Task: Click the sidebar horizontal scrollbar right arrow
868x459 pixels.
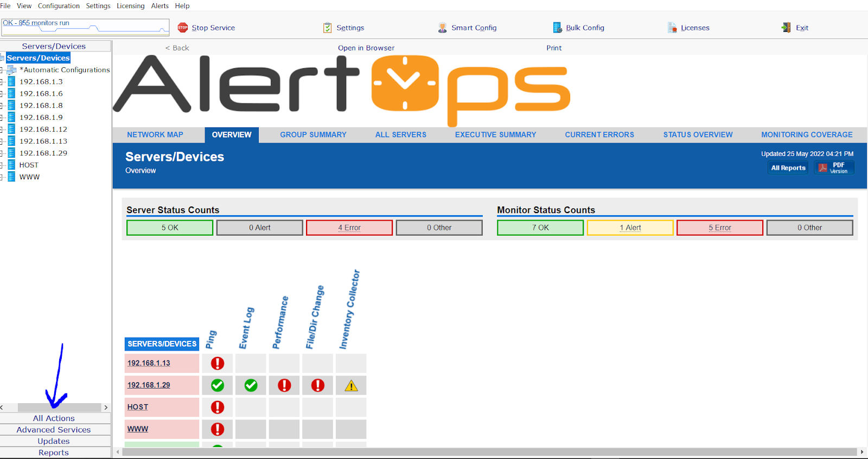Action: 106,408
